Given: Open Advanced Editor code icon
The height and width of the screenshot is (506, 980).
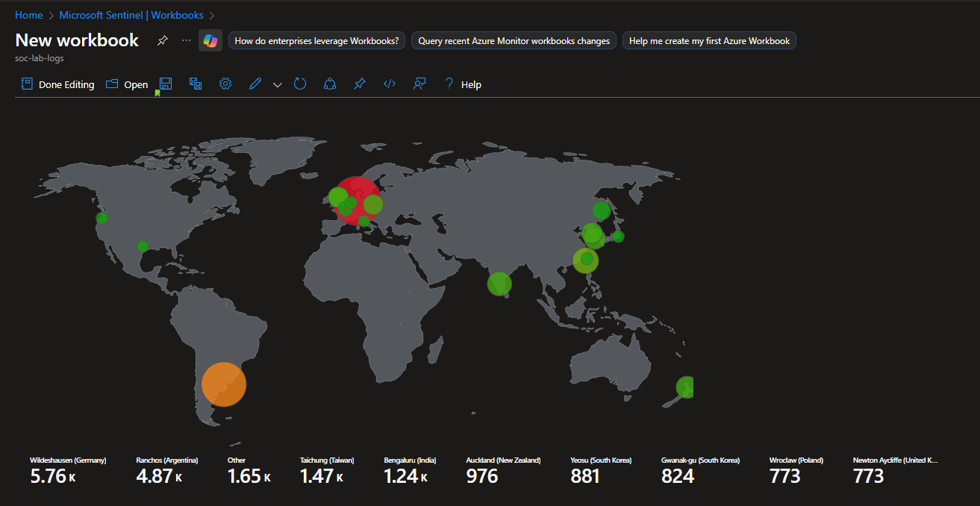Looking at the screenshot, I should click(x=389, y=84).
